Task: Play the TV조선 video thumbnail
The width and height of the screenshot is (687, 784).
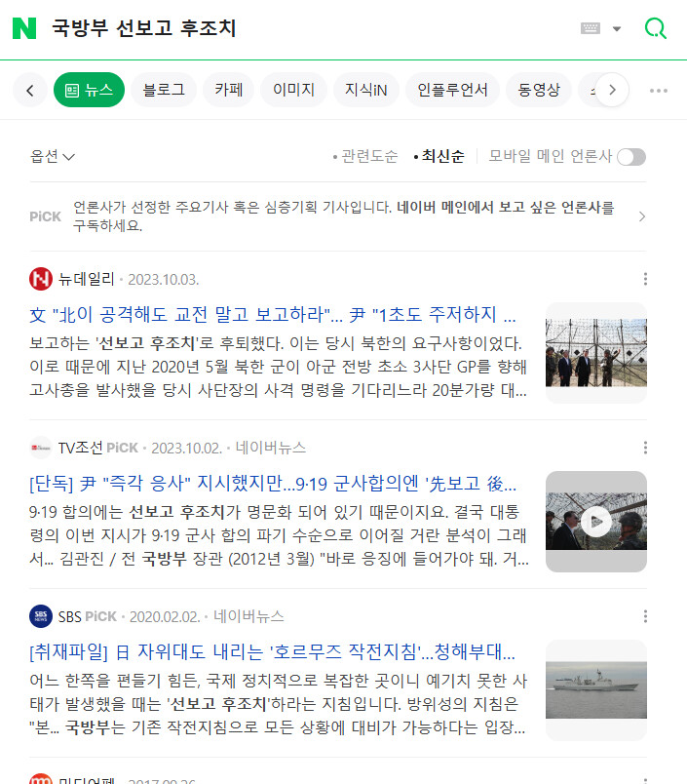Action: 596,522
